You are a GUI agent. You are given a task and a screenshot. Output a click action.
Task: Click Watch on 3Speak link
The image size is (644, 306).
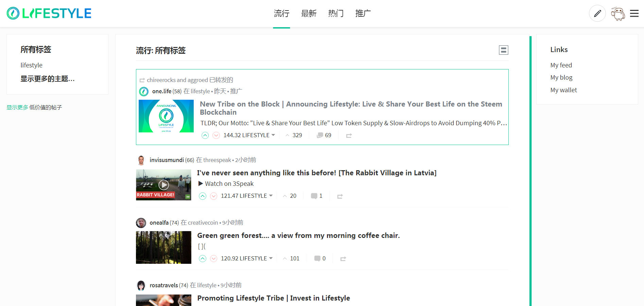click(226, 184)
